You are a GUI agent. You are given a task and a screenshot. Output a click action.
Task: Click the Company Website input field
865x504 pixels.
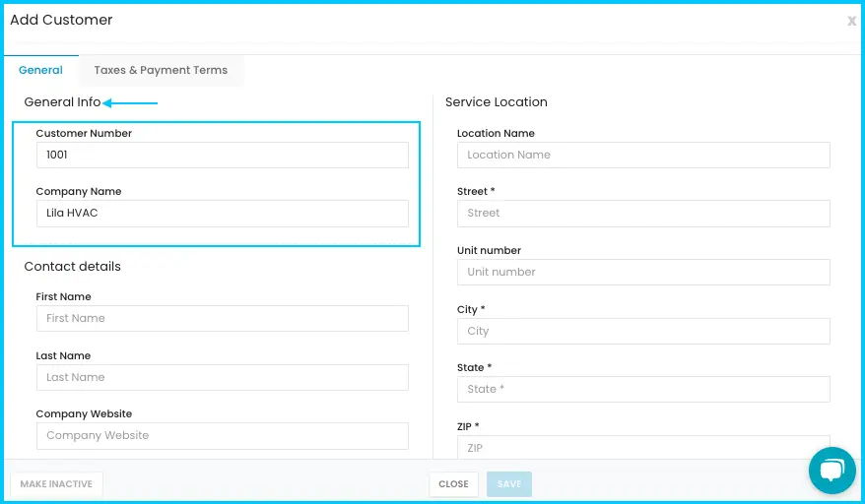(x=223, y=436)
